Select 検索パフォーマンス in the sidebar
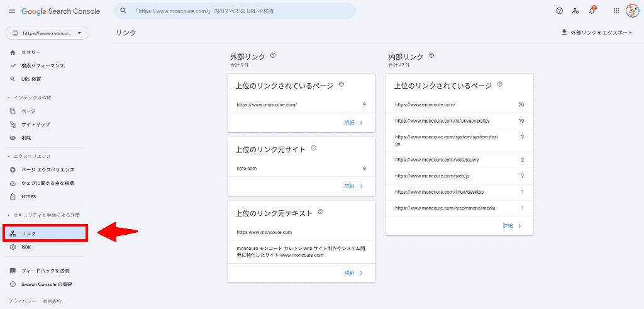This screenshot has height=309, width=644. pos(43,65)
